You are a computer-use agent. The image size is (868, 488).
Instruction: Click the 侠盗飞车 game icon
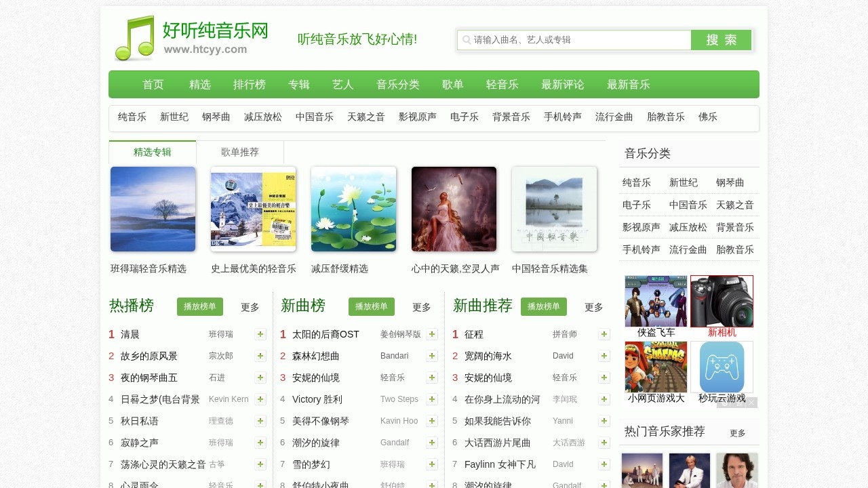[655, 300]
